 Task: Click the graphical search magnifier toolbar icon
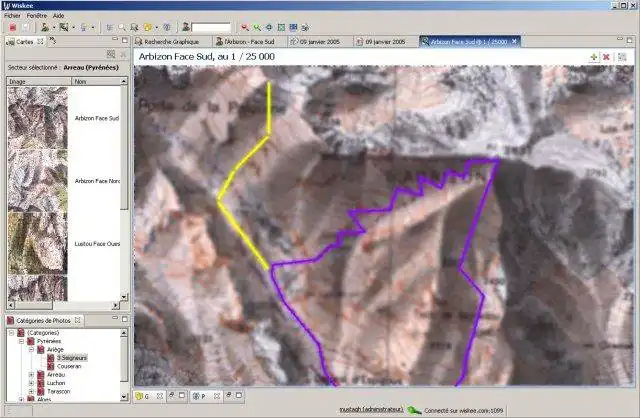tap(134, 27)
